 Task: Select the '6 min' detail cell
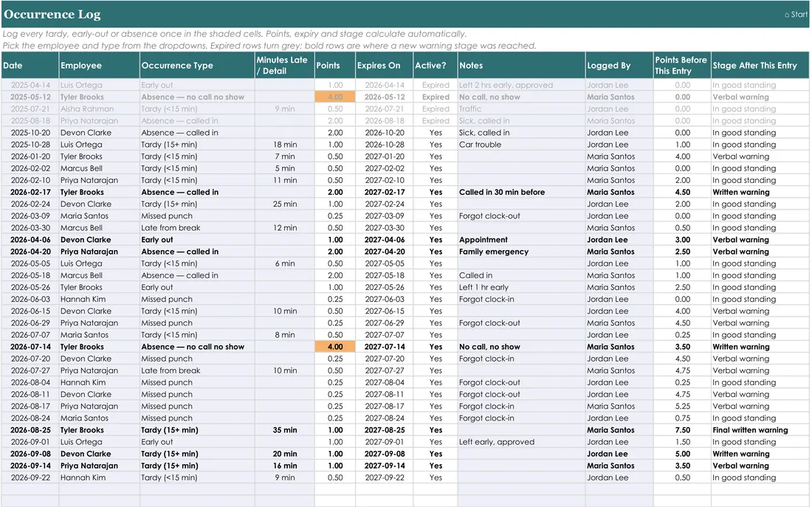(284, 263)
